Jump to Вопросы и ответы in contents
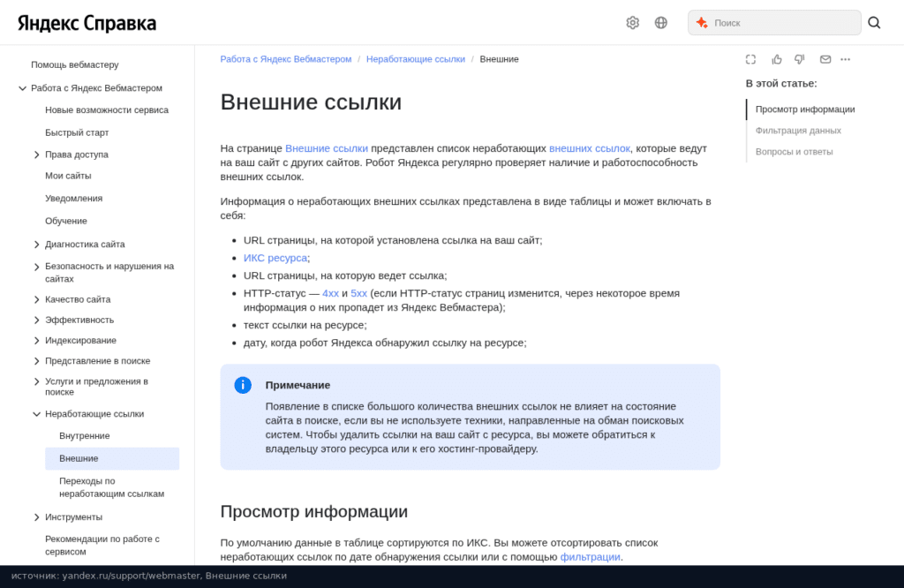This screenshot has width=904, height=588. click(794, 152)
